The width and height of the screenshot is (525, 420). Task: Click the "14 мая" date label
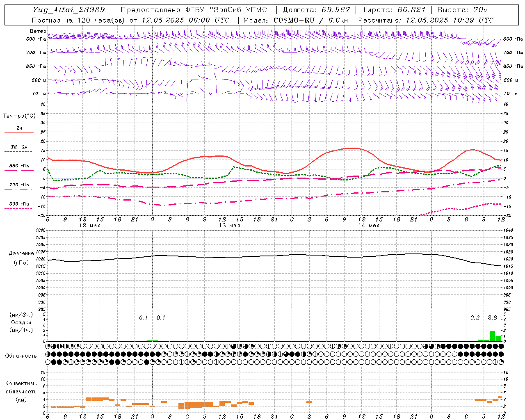point(369,226)
